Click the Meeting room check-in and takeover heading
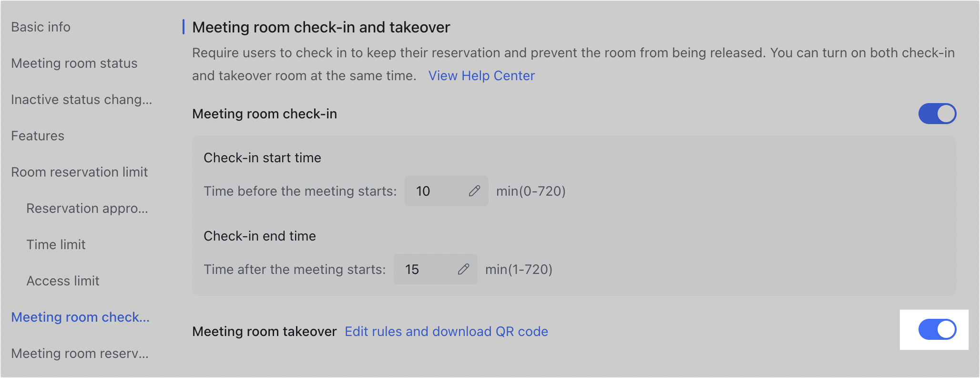The width and height of the screenshot is (980, 378). [x=320, y=27]
